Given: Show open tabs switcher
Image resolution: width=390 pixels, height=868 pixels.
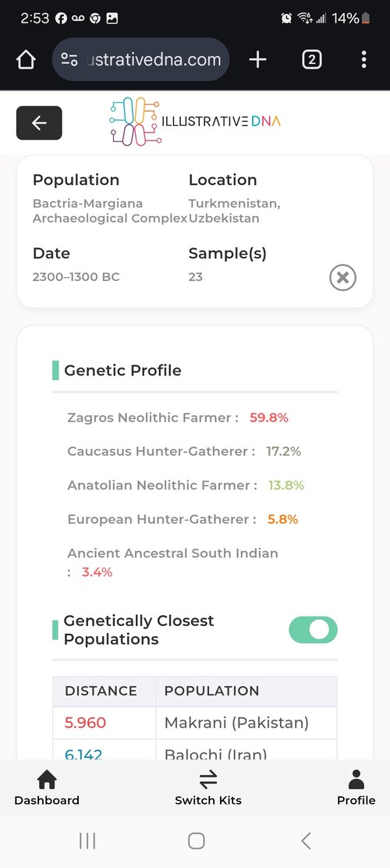Looking at the screenshot, I should coord(312,60).
